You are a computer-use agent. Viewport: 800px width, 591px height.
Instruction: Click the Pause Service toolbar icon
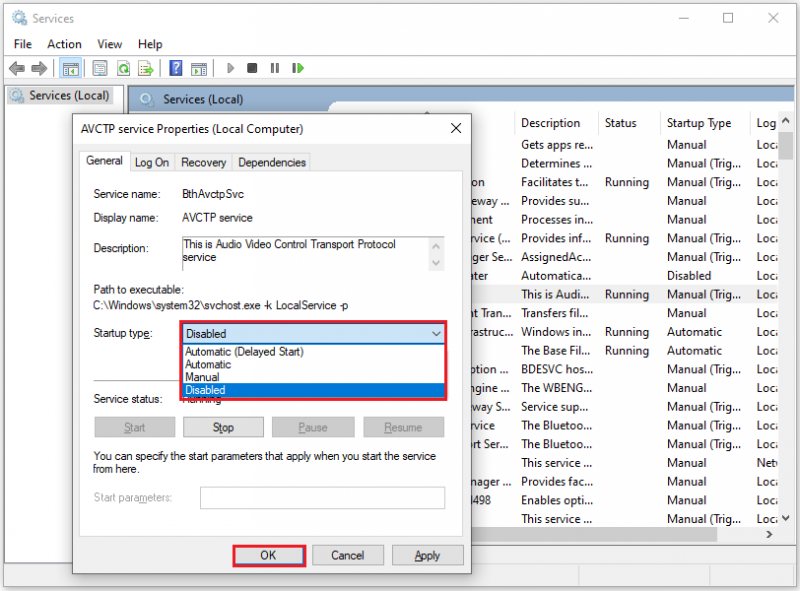click(x=274, y=68)
